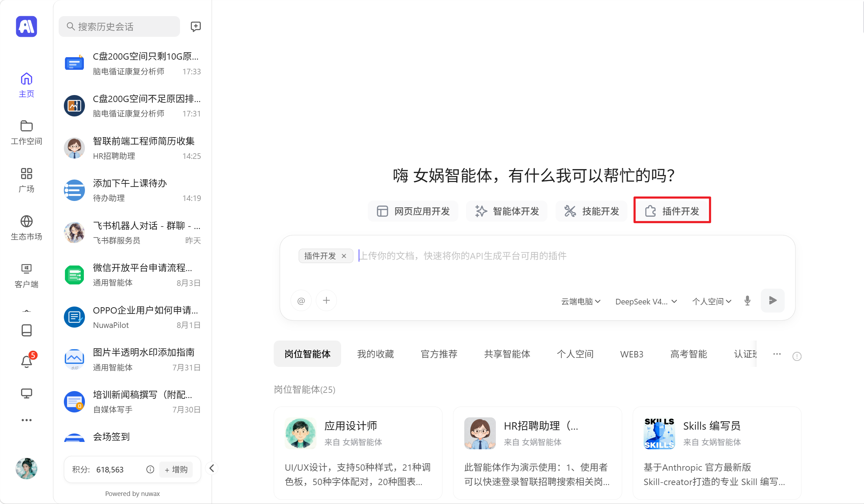Collapse the conversation history panel
Image resolution: width=864 pixels, height=504 pixels.
pyautogui.click(x=212, y=468)
